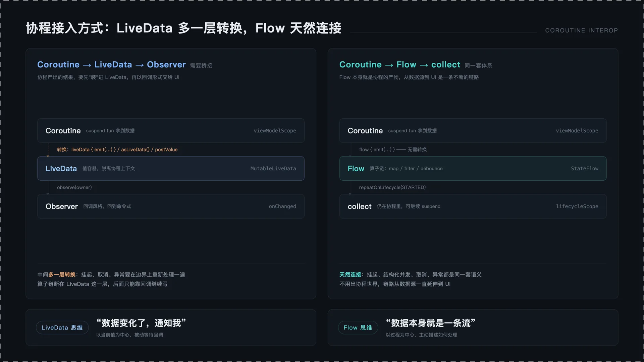Click 值容器，脱离协程上下文 description
The height and width of the screenshot is (362, 644).
109,169
